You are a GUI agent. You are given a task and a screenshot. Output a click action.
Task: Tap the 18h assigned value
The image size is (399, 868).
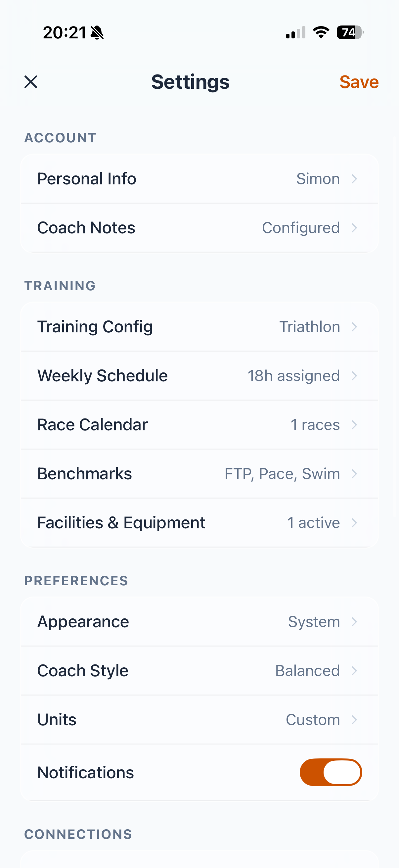tap(293, 376)
